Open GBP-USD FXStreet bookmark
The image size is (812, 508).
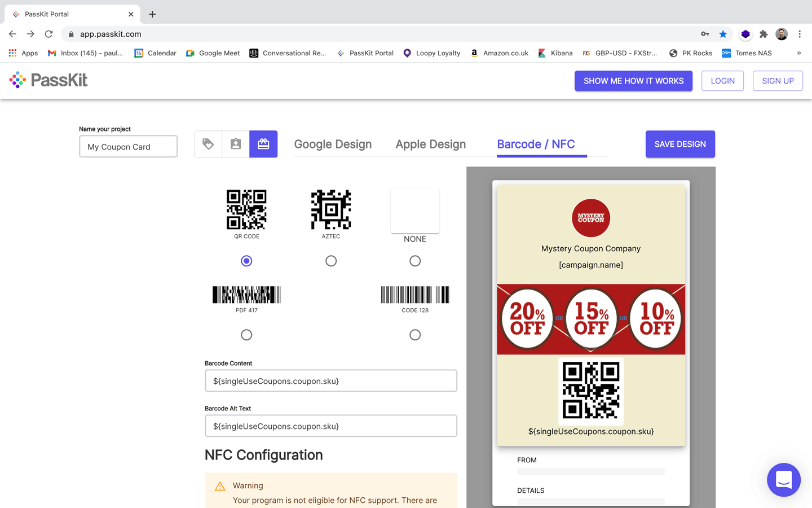620,53
